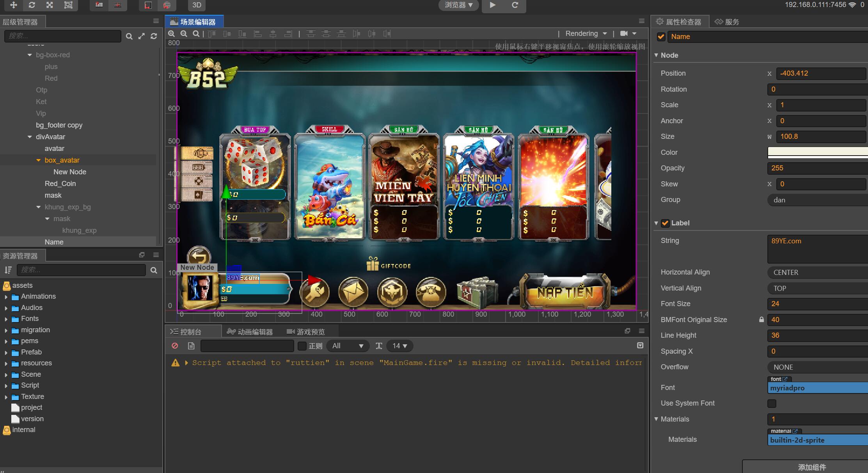Viewport: 868px width, 473px height.
Task: Switch to the Services tab
Action: point(727,22)
